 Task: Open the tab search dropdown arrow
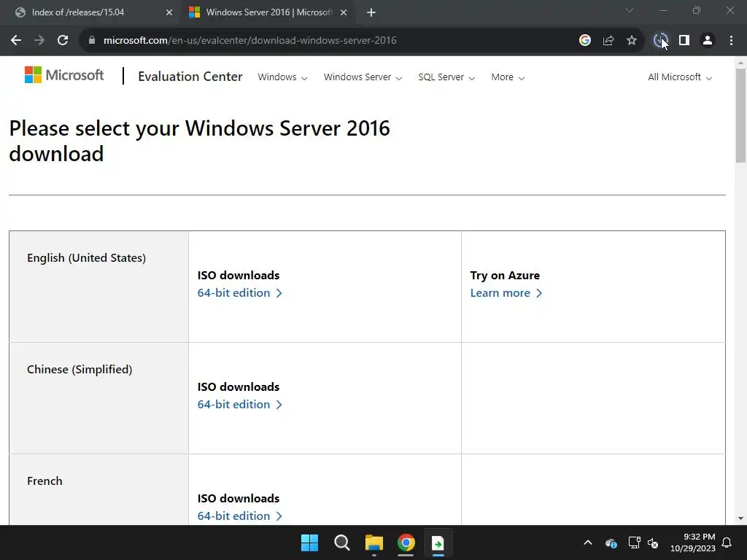coord(630,10)
